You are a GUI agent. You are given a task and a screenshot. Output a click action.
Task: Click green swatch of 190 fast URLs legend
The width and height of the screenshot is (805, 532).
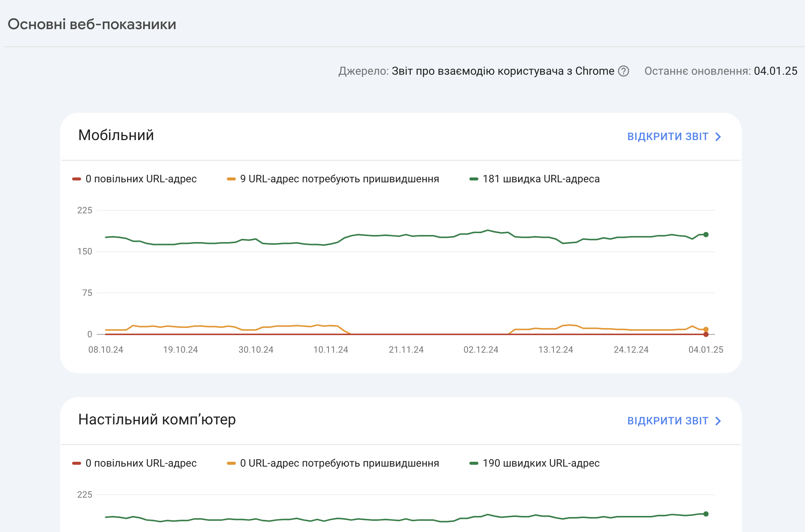click(474, 463)
